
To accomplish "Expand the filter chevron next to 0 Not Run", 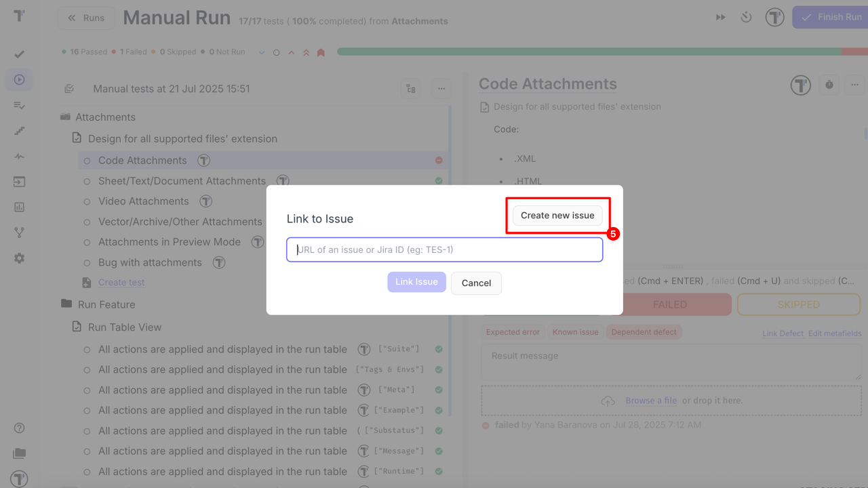I will click(261, 51).
